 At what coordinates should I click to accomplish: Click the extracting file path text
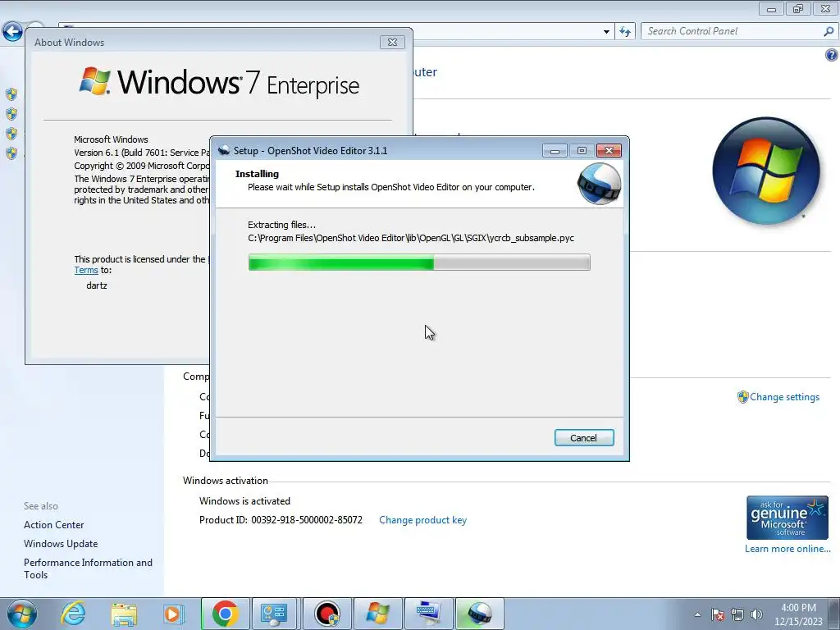click(411, 238)
